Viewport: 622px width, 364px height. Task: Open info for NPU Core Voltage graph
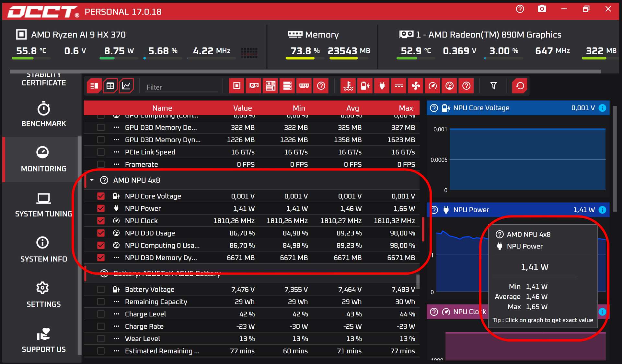602,108
